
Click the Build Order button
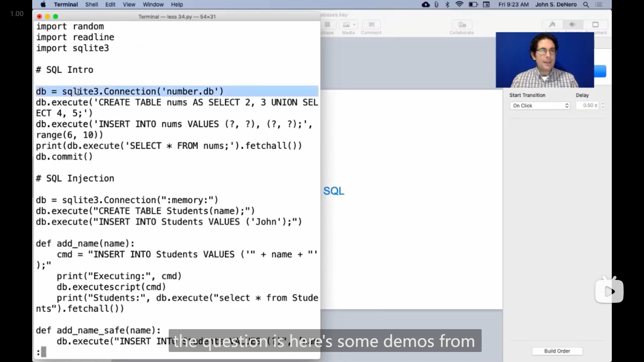click(x=557, y=351)
